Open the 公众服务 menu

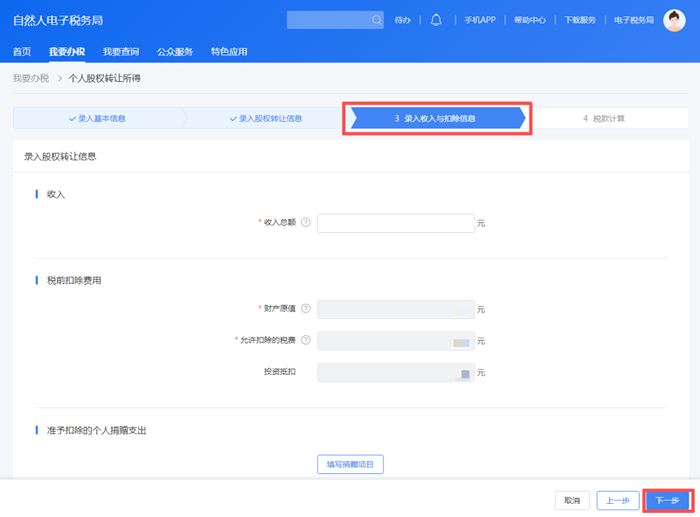pyautogui.click(x=175, y=51)
